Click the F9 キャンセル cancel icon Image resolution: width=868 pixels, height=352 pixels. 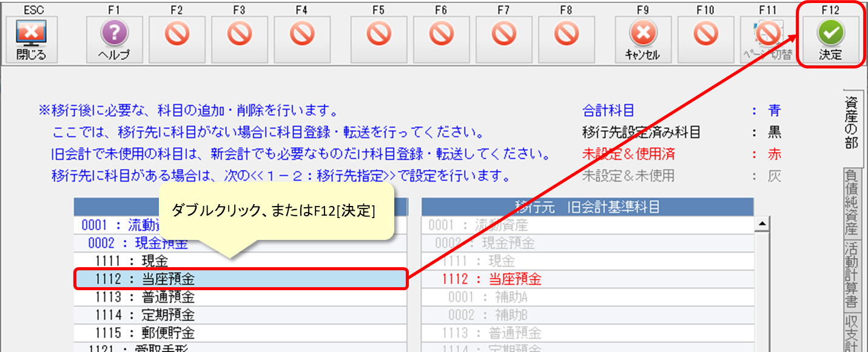[642, 39]
